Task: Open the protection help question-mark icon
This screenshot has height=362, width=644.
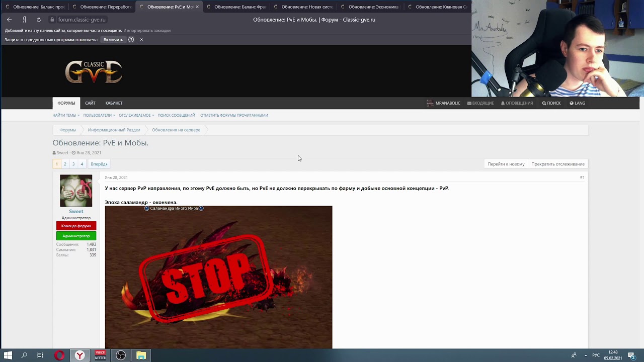Action: coord(131,40)
